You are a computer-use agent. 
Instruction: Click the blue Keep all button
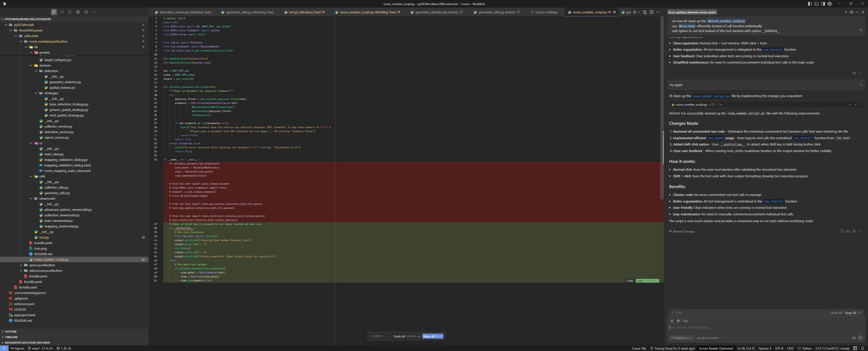click(x=433, y=336)
